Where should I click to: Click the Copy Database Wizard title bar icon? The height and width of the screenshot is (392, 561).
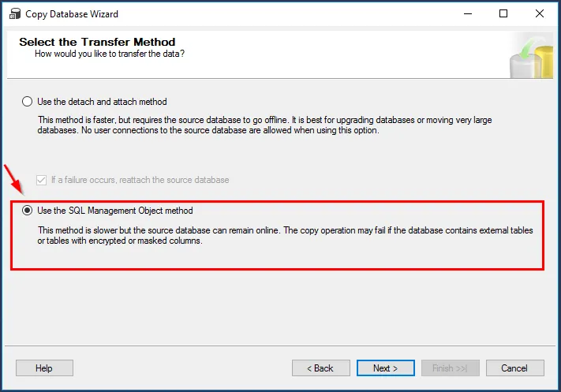tap(13, 13)
